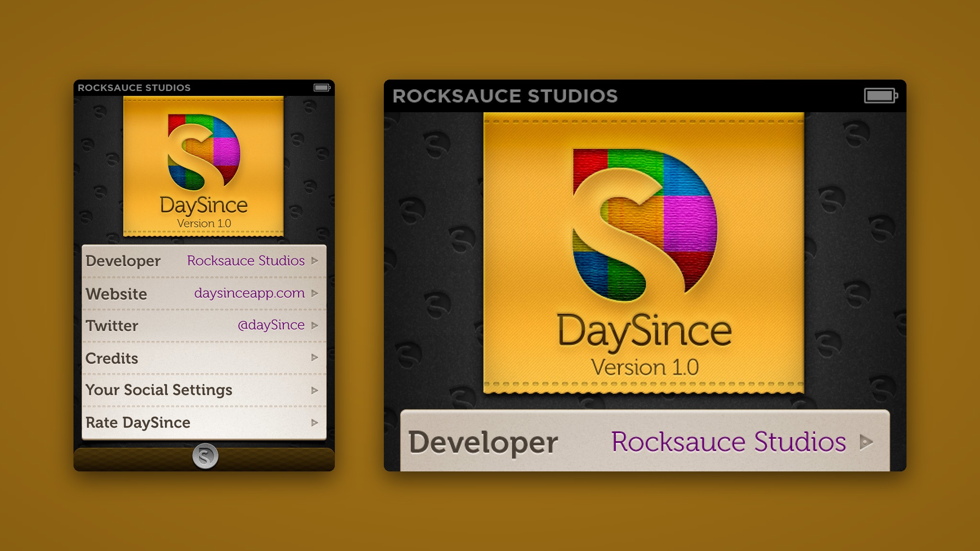This screenshot has height=551, width=980.
Task: Click the large DaySince logo in enlarged view
Action: [644, 225]
